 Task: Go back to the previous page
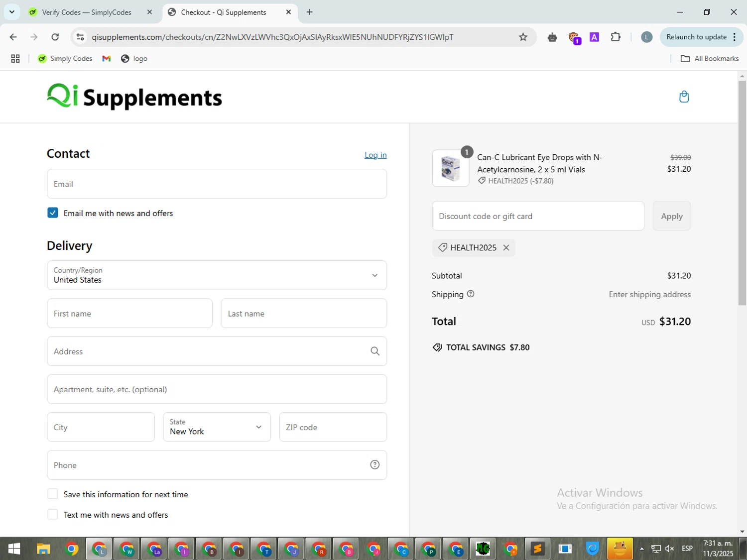click(x=13, y=37)
